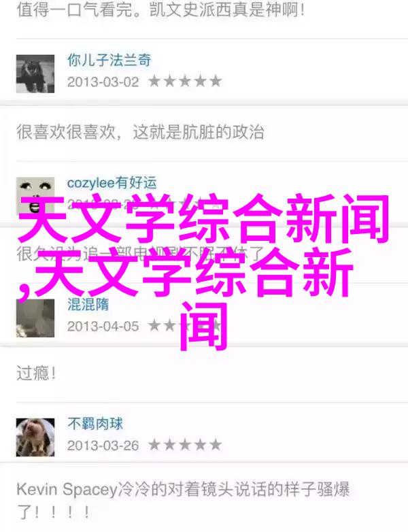
Task: Visit 不羁肉球 user profile link
Action: 95,424
